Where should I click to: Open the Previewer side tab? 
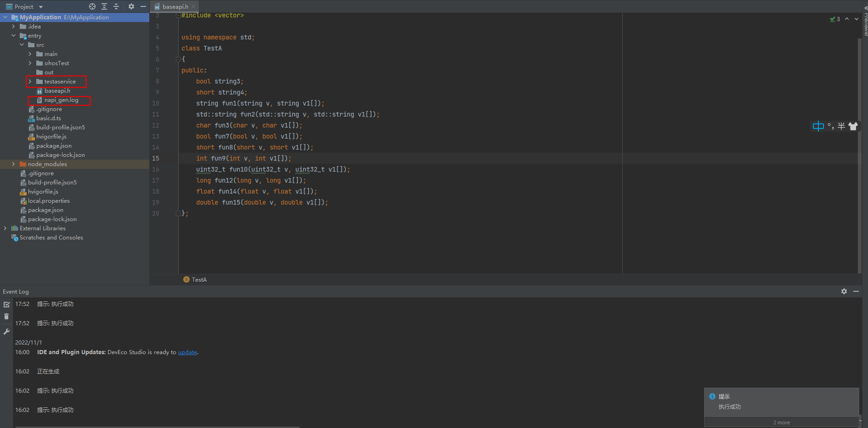coord(865,22)
